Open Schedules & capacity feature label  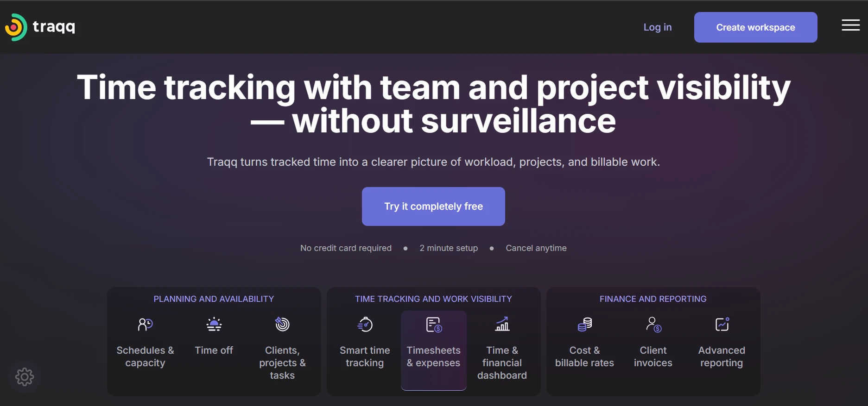coord(146,356)
